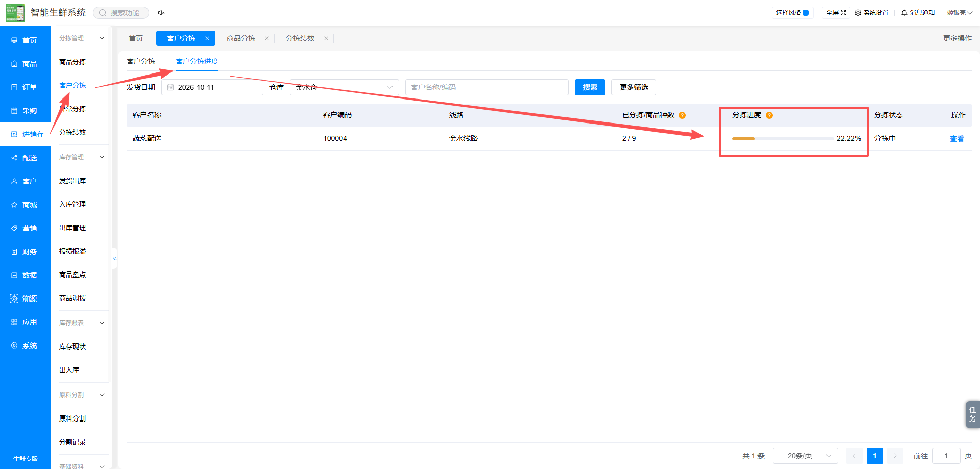
Task: Open the 任务 floating panel
Action: [x=972, y=414]
